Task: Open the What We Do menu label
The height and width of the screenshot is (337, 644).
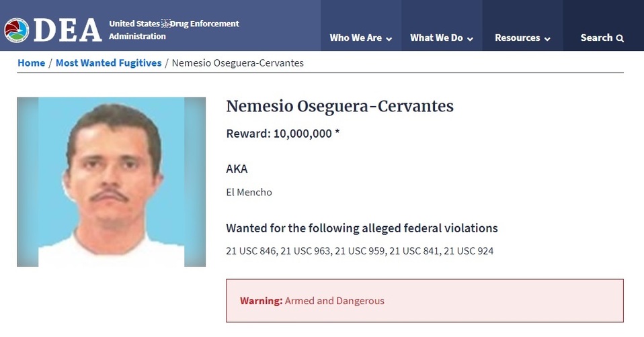Action: click(436, 38)
